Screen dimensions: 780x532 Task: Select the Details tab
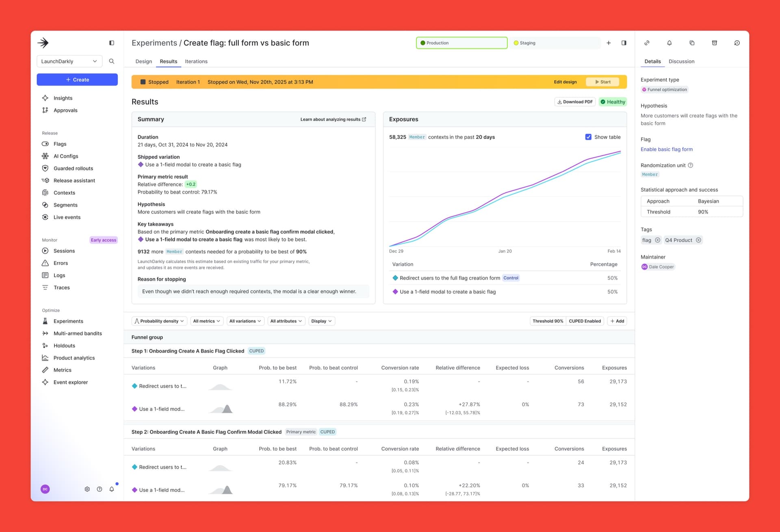click(652, 61)
